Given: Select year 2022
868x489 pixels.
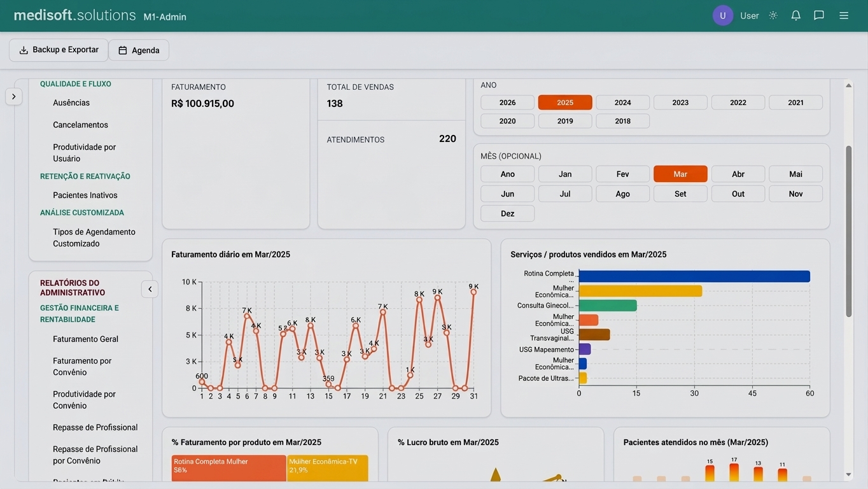Looking at the screenshot, I should click(738, 103).
